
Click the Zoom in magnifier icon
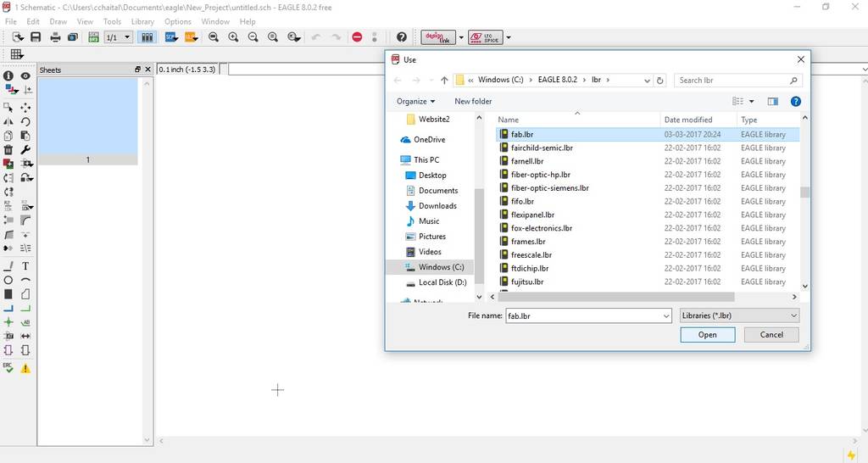[x=233, y=37]
